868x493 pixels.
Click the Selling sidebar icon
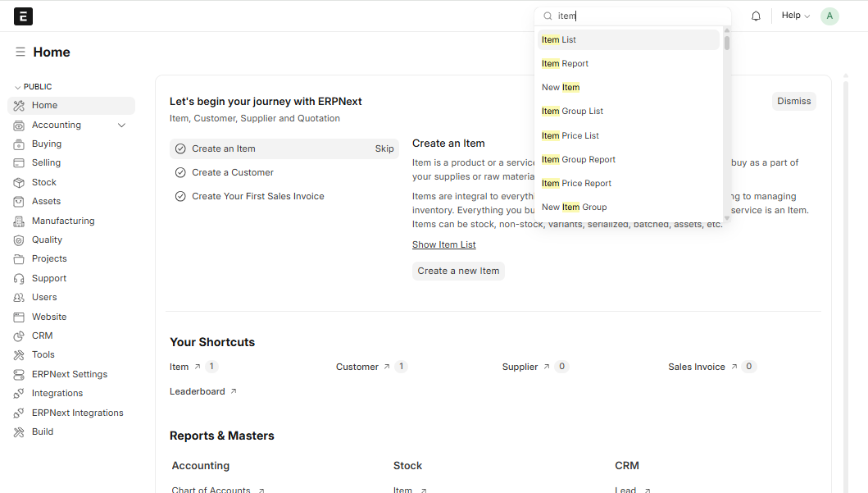(x=19, y=163)
